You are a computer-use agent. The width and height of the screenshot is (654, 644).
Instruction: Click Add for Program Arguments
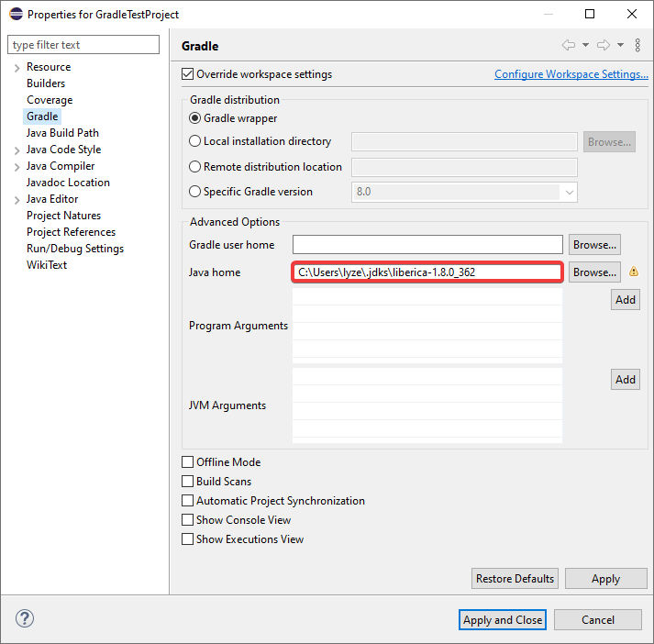tap(626, 299)
